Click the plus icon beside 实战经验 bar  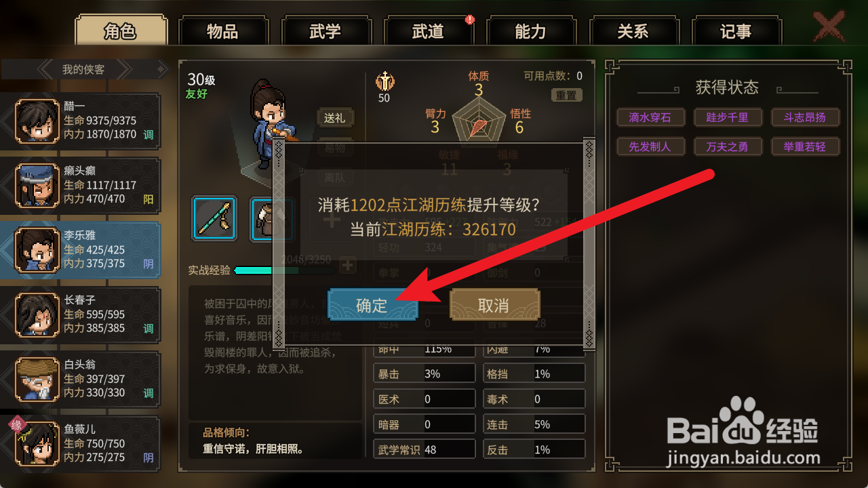pyautogui.click(x=347, y=265)
